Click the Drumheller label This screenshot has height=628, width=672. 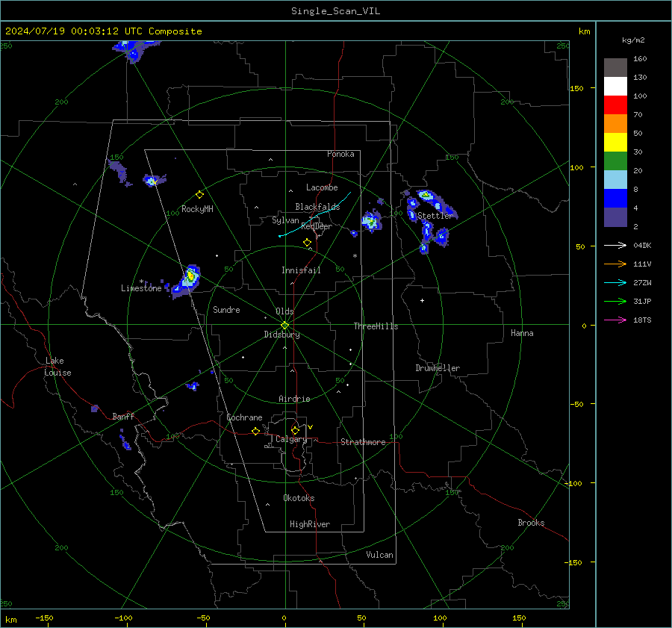[x=438, y=368]
